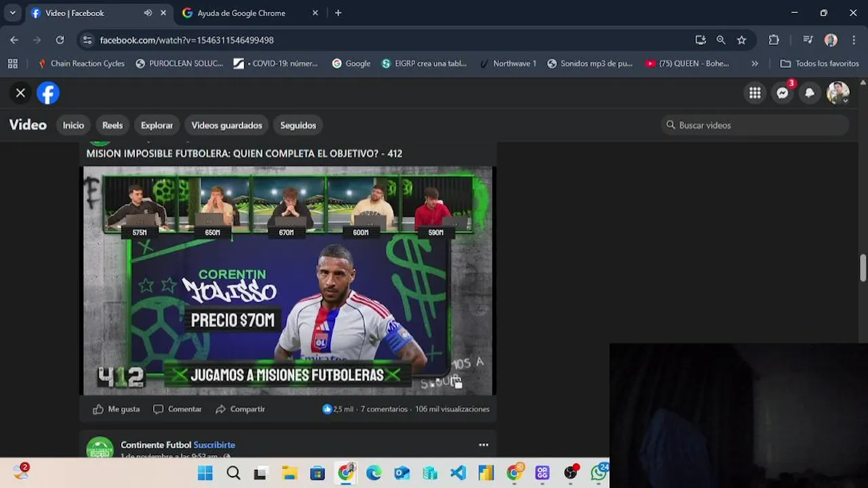The width and height of the screenshot is (868, 488).
Task: Switch to the Explorar tab
Action: (x=157, y=125)
